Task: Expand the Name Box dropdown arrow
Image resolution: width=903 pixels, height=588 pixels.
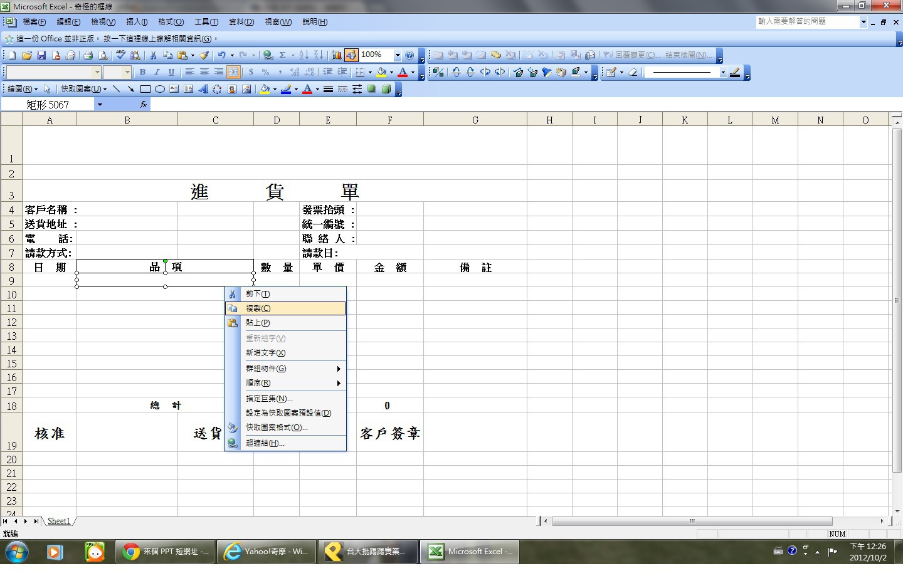Action: (100, 105)
